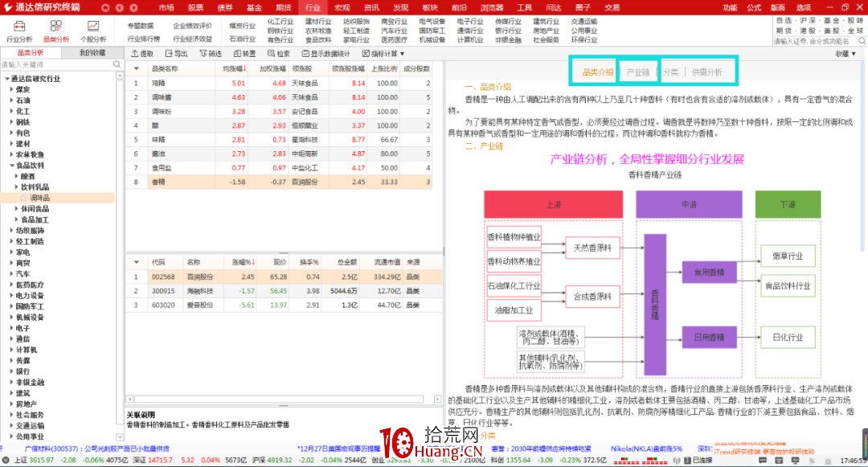
Task: Expand the 化工 tree node
Action: [11, 111]
